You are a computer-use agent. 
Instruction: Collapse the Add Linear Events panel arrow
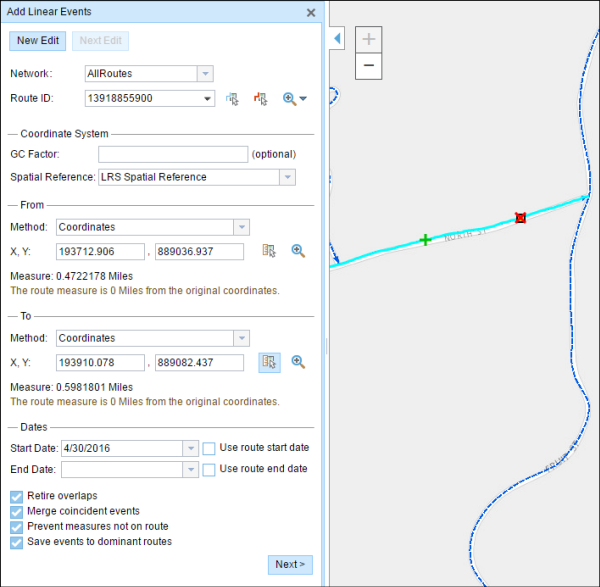[337, 39]
